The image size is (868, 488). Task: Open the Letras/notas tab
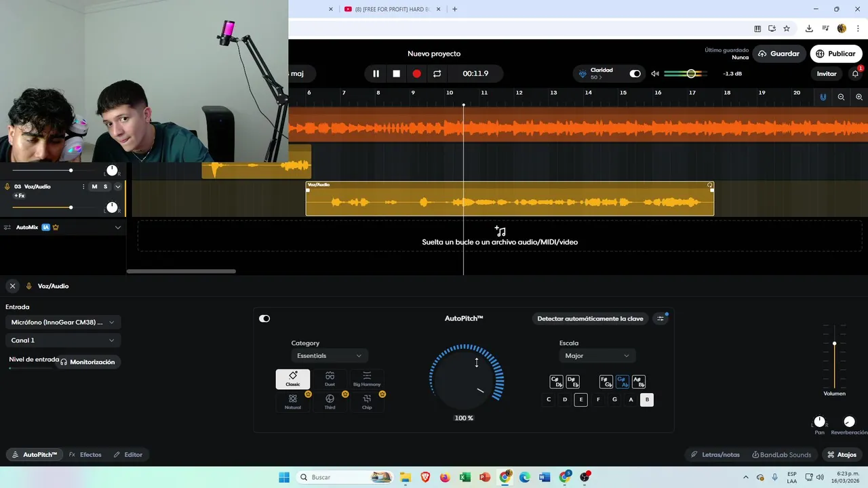715,455
